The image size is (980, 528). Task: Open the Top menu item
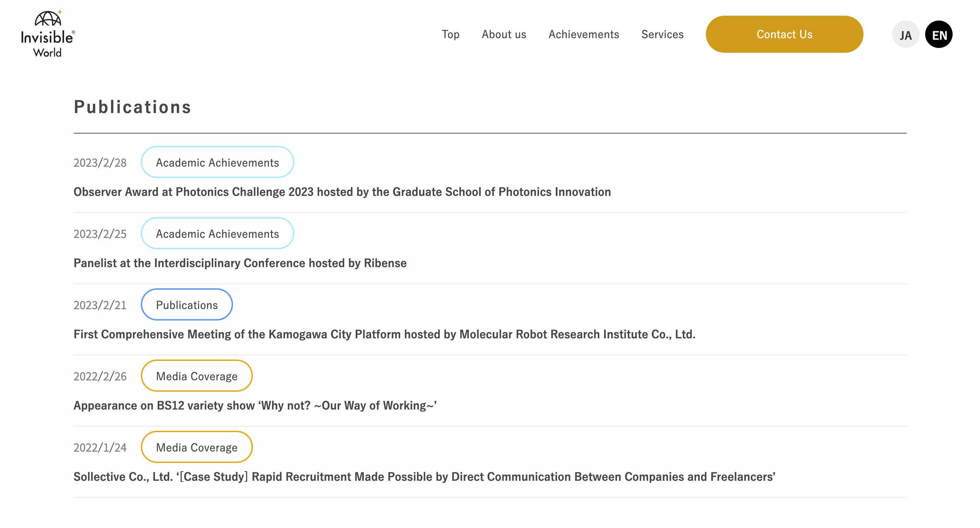point(451,34)
